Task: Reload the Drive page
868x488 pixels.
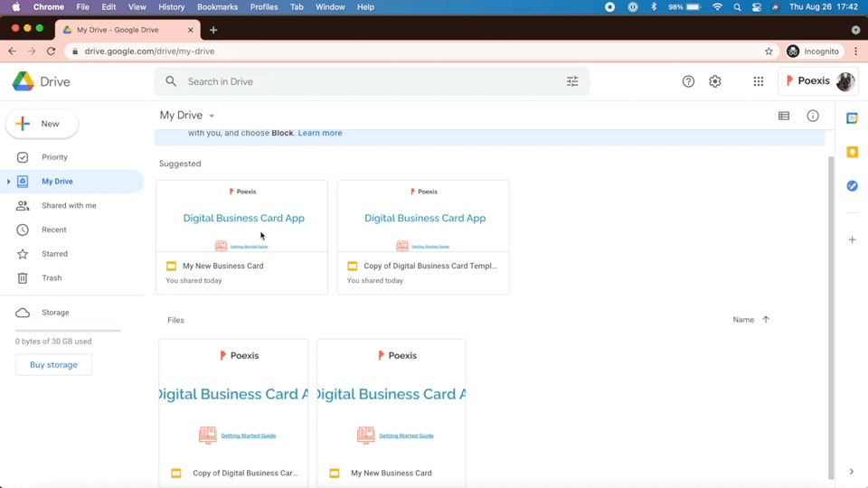Action: [51, 51]
